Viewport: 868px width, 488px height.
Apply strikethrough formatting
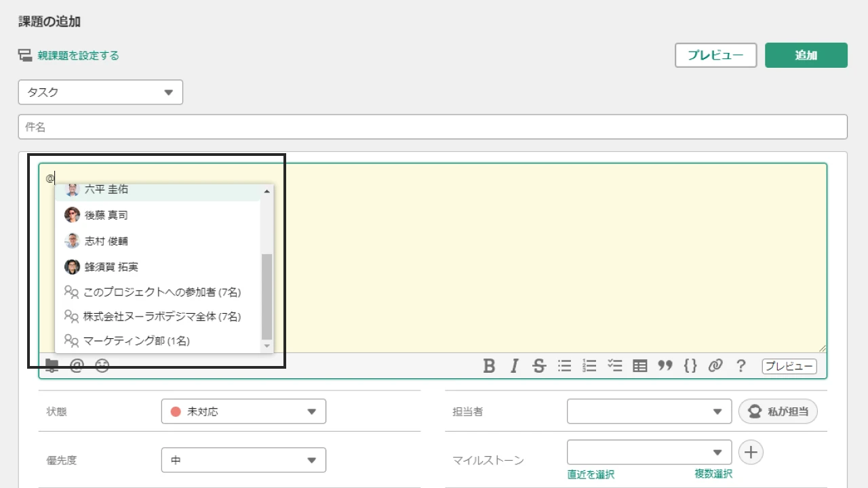539,366
